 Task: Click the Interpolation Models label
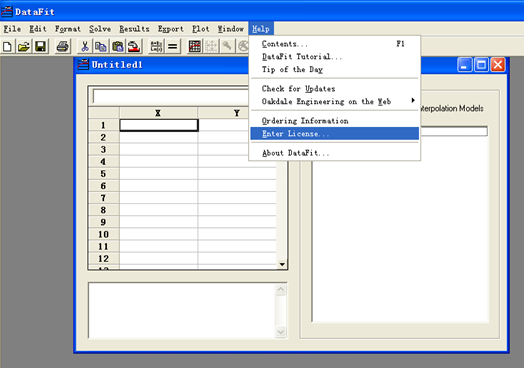[452, 109]
